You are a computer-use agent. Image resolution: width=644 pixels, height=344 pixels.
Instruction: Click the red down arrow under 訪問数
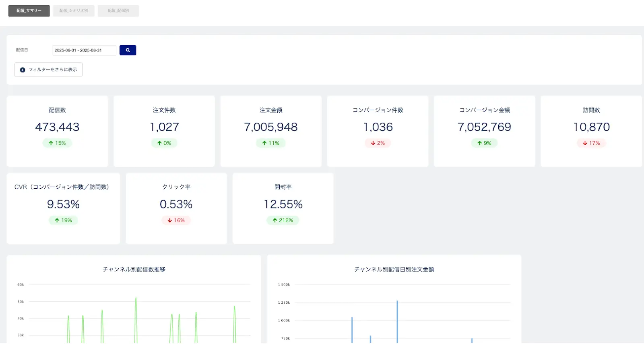tap(585, 143)
